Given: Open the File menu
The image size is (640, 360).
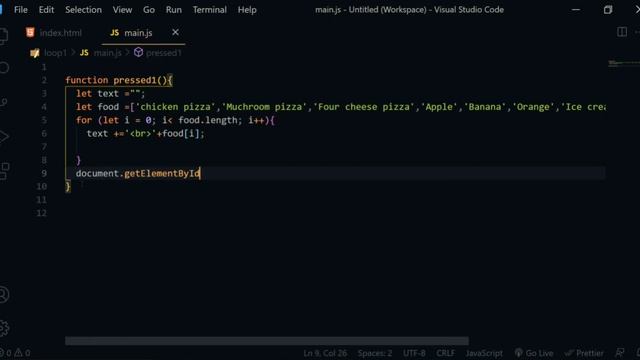Looking at the screenshot, I should tap(20, 9).
